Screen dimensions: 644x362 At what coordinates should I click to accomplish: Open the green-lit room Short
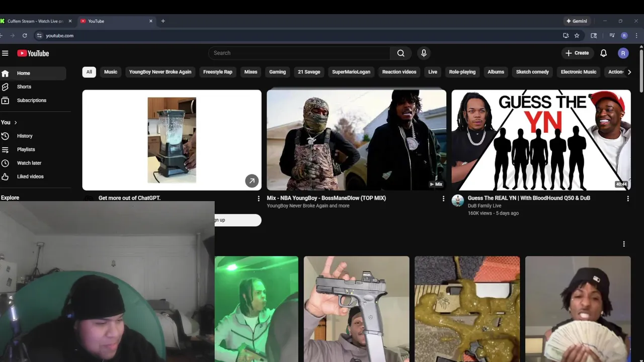click(256, 309)
